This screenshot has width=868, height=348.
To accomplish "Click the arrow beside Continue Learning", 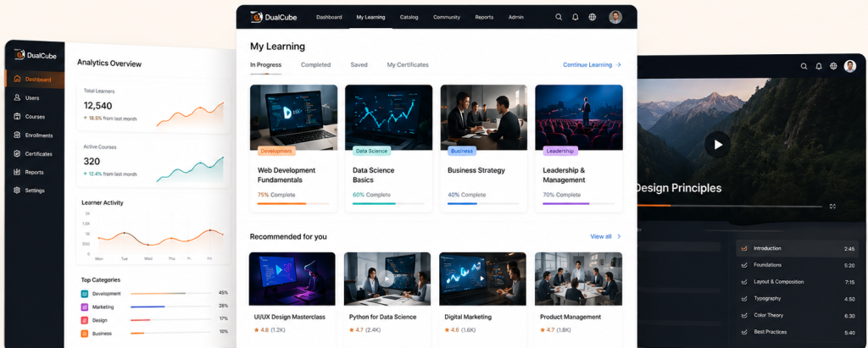I will point(618,64).
